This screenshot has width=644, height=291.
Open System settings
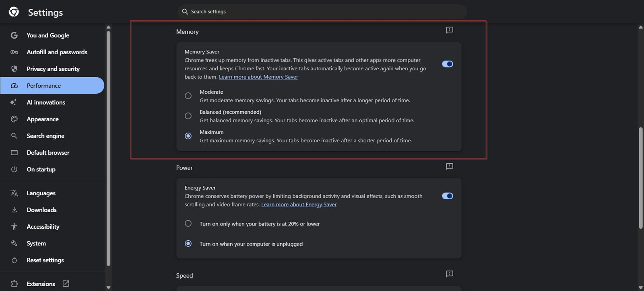[52, 244]
